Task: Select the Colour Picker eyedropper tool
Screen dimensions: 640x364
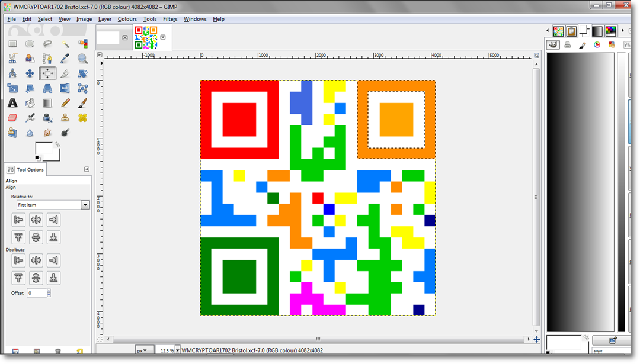Action: tap(65, 59)
